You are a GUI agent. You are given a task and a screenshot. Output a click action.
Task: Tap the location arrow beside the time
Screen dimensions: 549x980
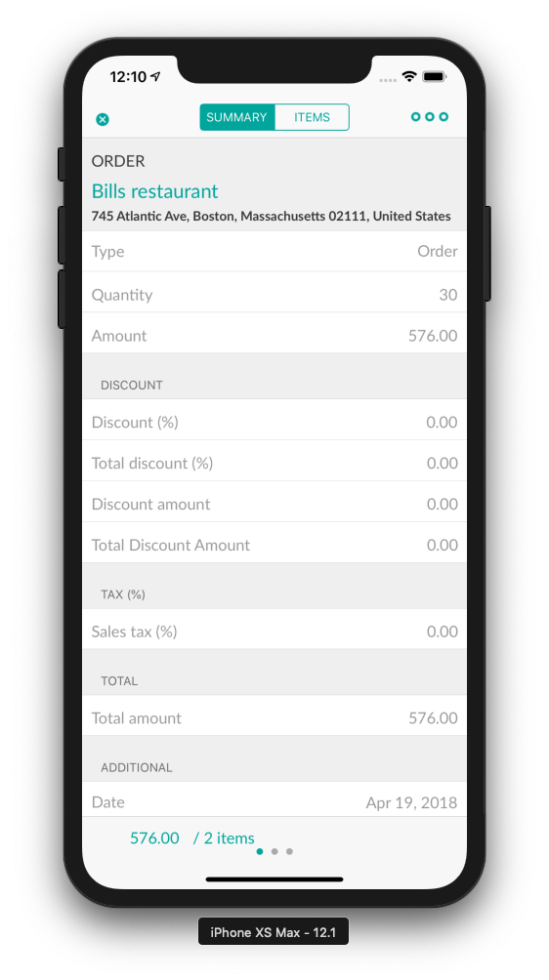pyautogui.click(x=155, y=76)
